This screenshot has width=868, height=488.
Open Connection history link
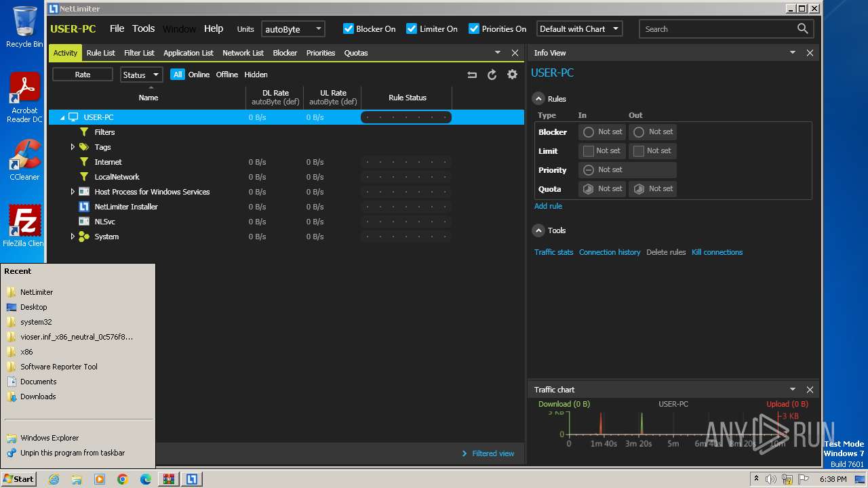pyautogui.click(x=610, y=252)
